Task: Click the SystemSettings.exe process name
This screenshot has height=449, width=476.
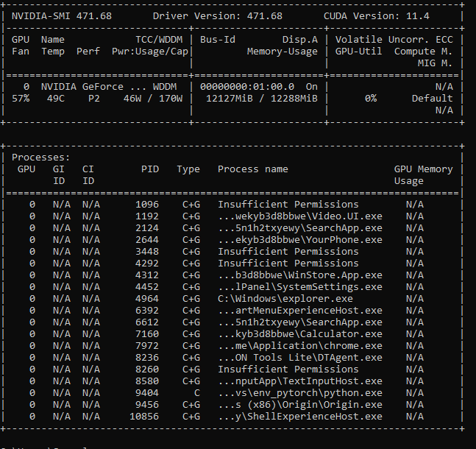Action: (x=299, y=286)
